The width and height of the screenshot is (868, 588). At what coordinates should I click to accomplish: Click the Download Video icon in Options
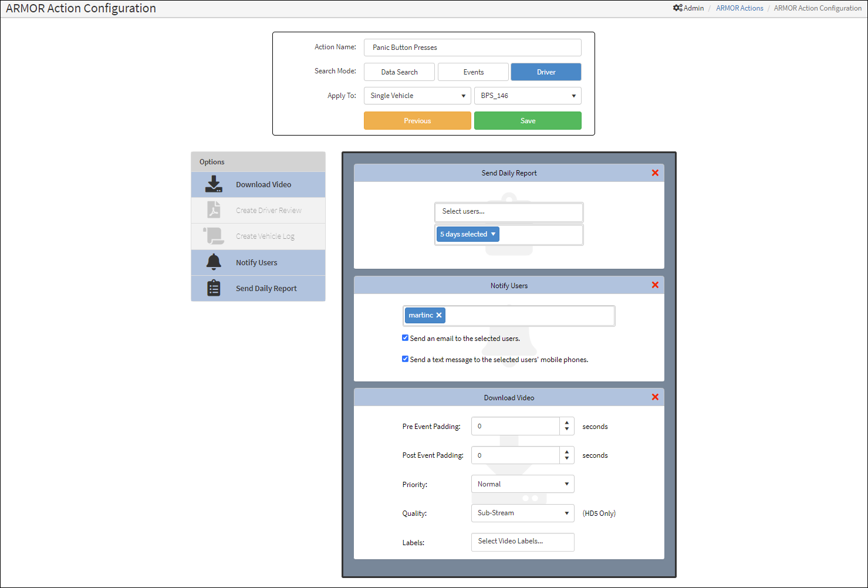coord(214,184)
